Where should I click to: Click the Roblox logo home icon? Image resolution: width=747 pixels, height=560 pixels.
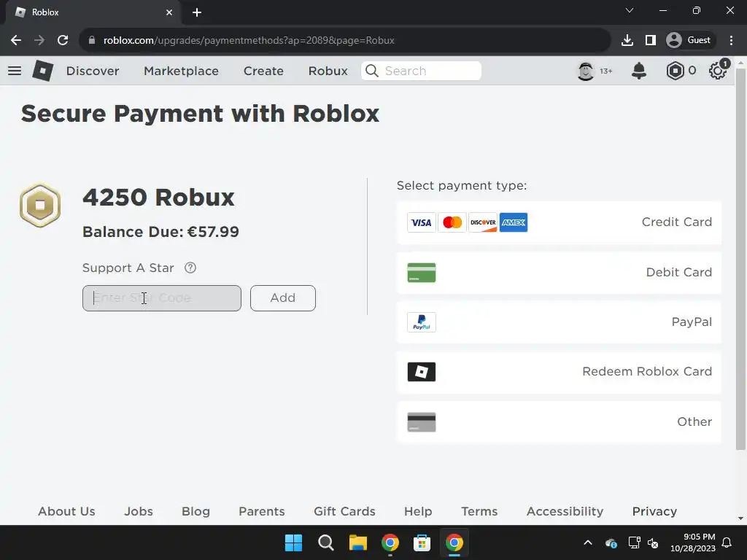[x=43, y=71]
